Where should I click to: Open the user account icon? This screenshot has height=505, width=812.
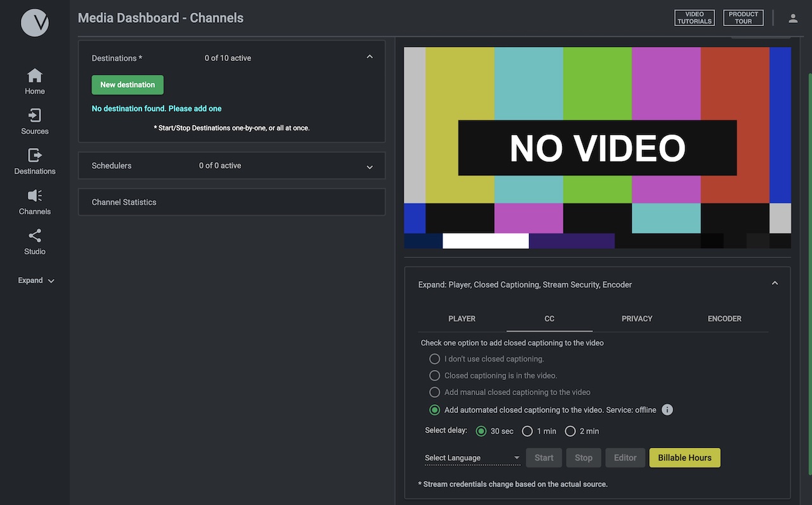[x=793, y=18]
